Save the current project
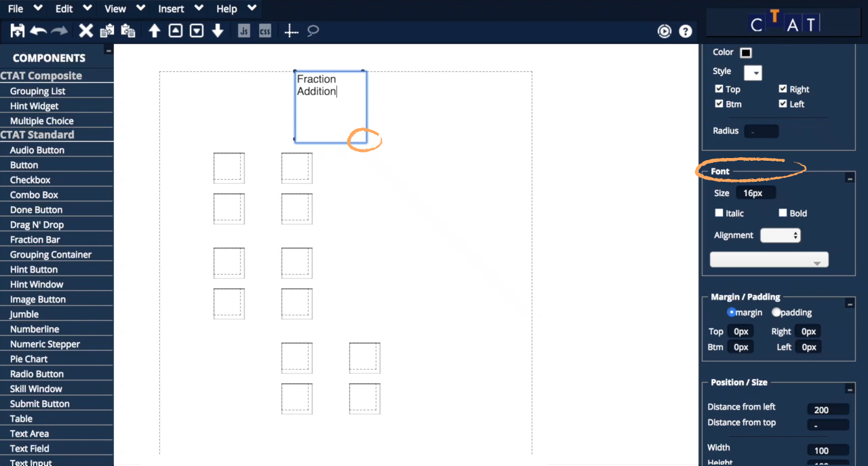Screen dimensions: 868x466 pyautogui.click(x=16, y=31)
